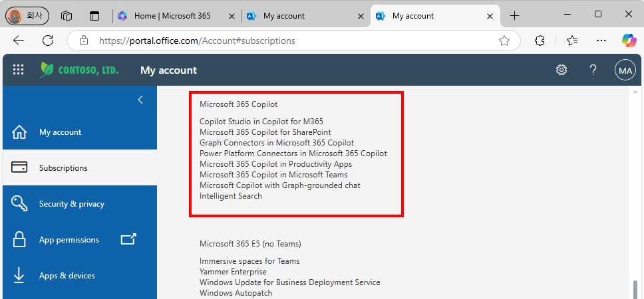
Task: Open the Copilot sidebar icon
Action: (x=629, y=40)
